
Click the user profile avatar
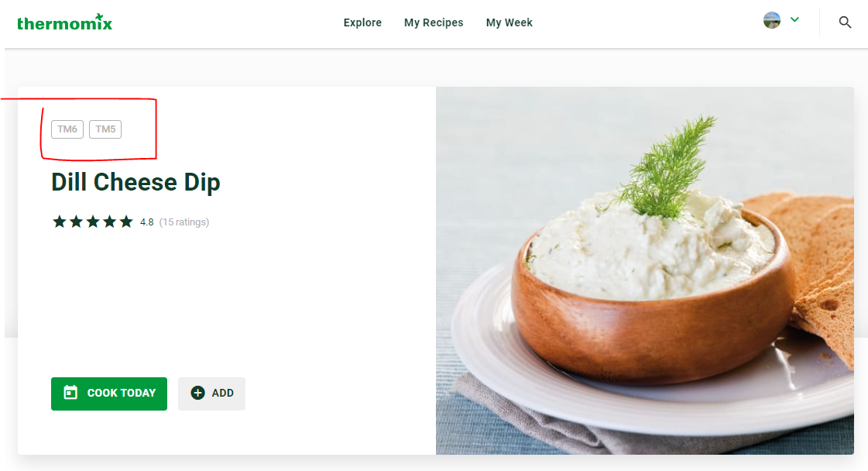[772, 20]
